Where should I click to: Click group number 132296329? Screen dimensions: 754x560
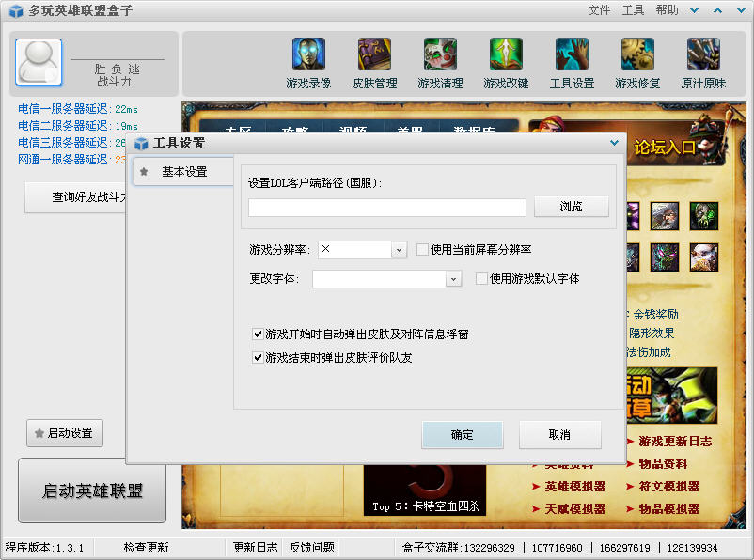pyautogui.click(x=489, y=548)
